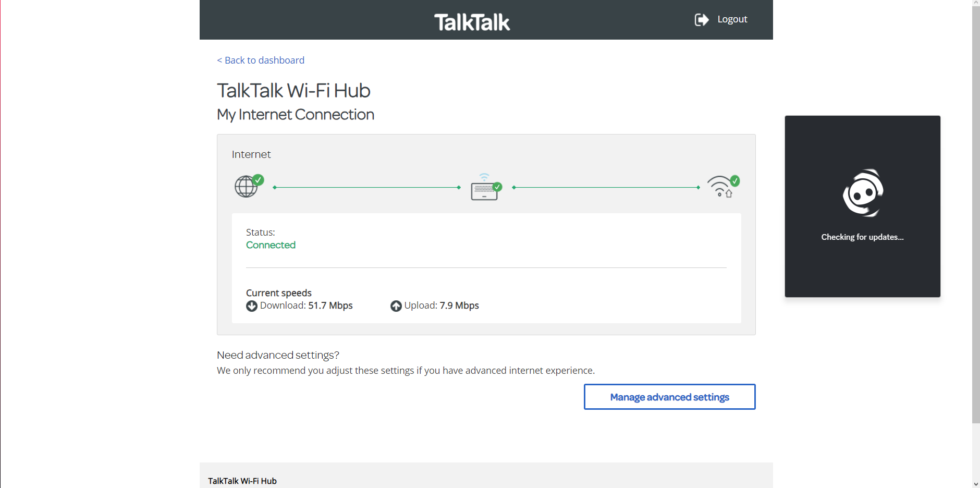The image size is (980, 488).
Task: Go back to dashboard
Action: pos(261,60)
